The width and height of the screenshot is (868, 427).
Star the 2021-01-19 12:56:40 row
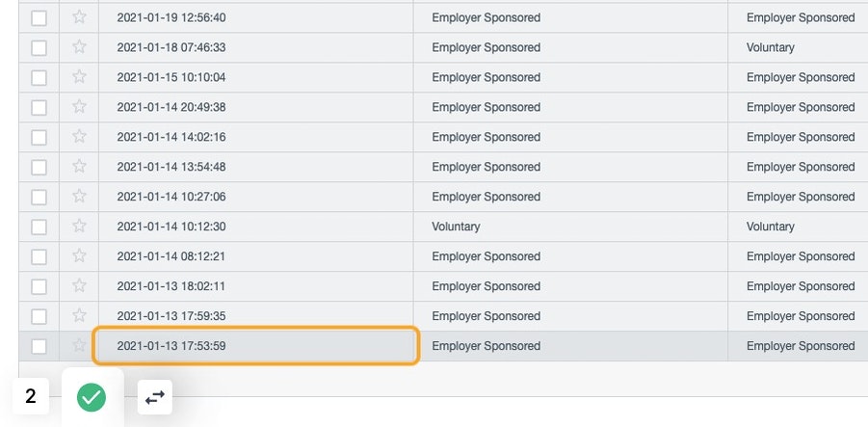79,17
